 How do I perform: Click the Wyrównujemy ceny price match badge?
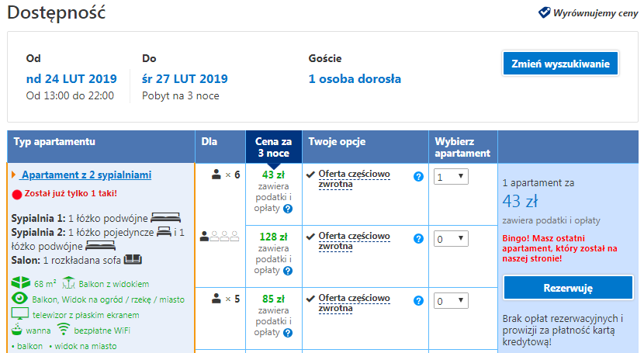point(589,12)
